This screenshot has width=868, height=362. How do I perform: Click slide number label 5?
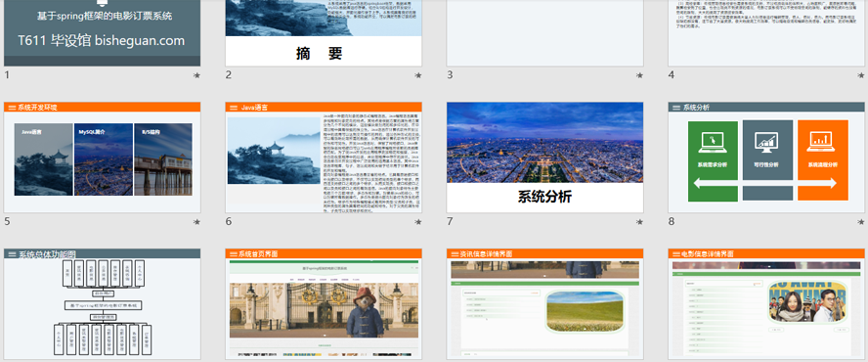tap(7, 221)
